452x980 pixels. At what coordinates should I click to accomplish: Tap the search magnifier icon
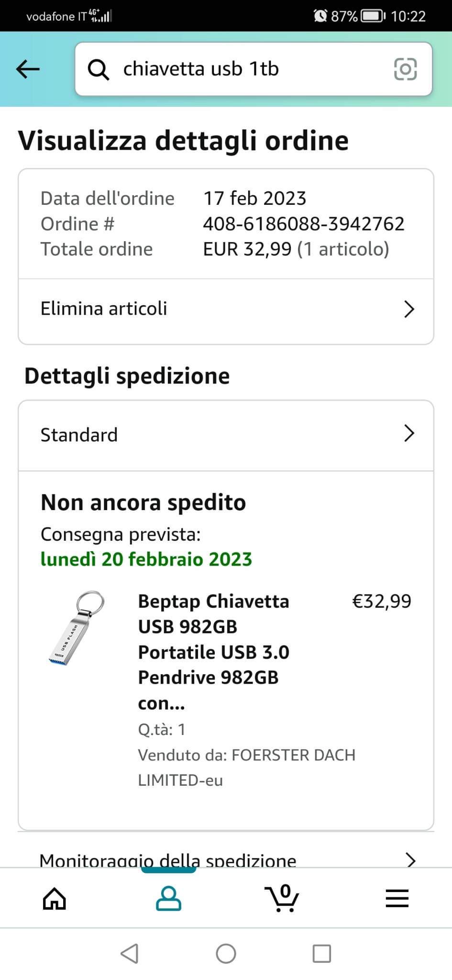[99, 70]
